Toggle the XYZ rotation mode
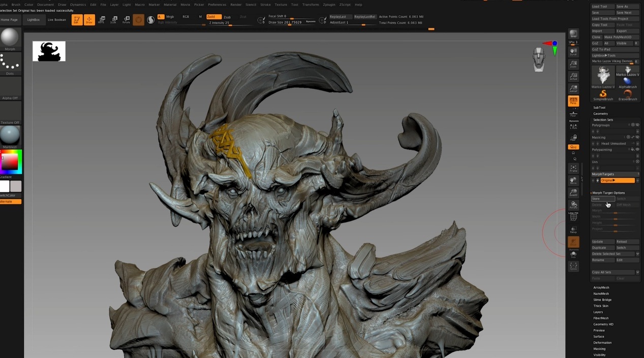This screenshot has height=358, width=644. pos(573,147)
